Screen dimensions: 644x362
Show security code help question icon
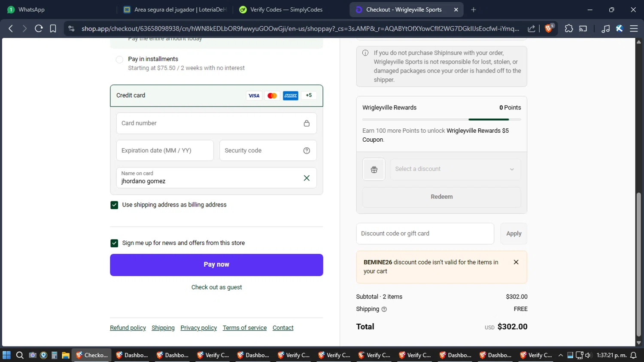click(307, 150)
